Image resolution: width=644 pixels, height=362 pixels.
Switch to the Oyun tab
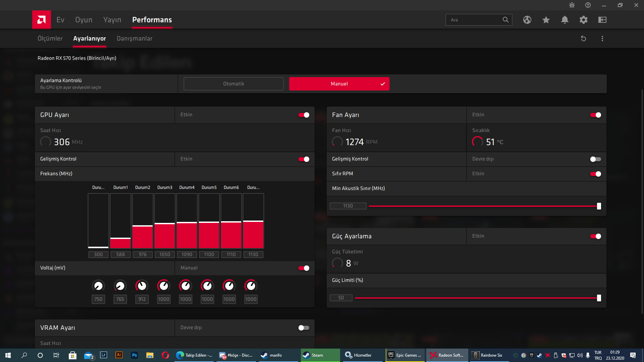tap(84, 20)
